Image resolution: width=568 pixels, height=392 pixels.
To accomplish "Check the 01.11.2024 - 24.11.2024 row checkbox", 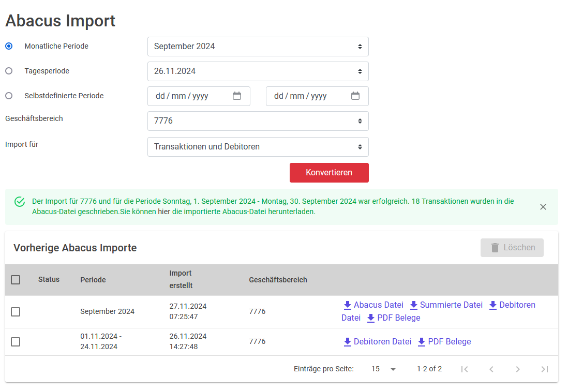I will click(x=16, y=342).
